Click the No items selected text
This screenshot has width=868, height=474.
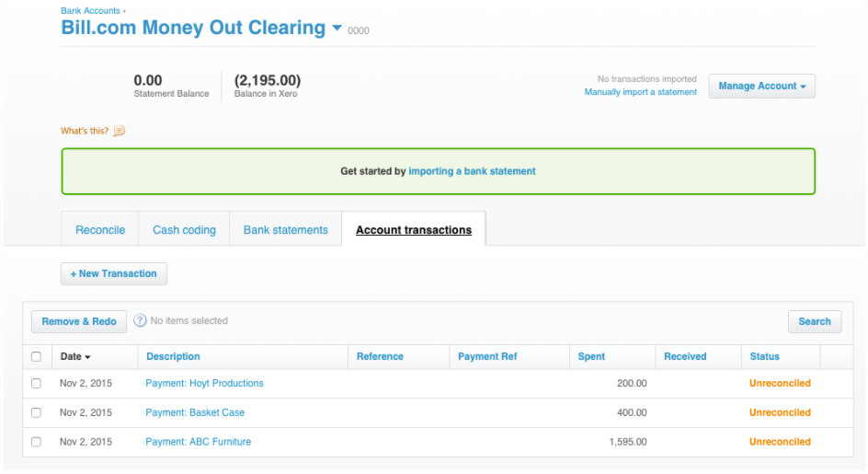(189, 320)
